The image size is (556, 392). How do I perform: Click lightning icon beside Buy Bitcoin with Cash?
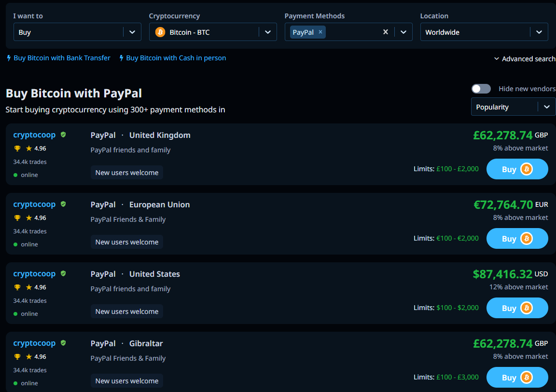[121, 58]
